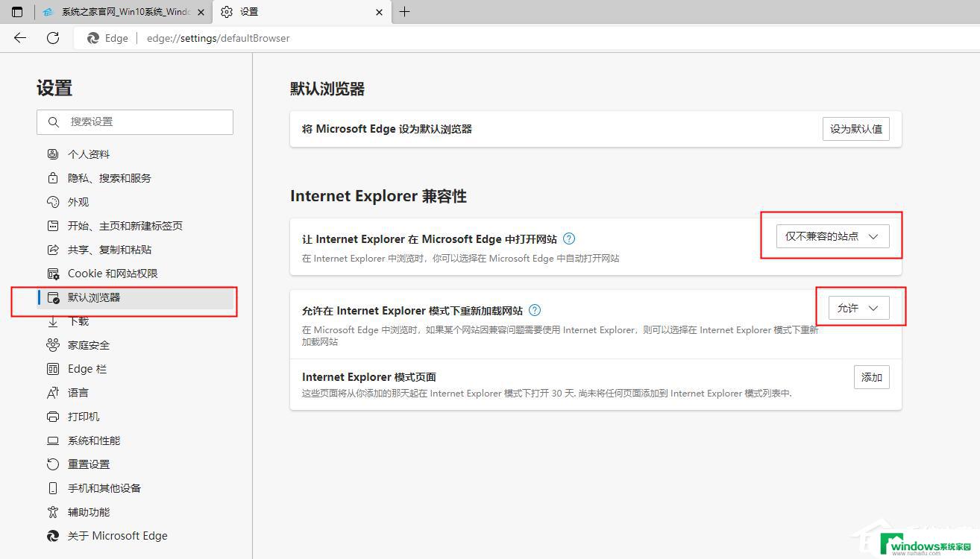Viewport: 980px width, 559px height.
Task: Close the 系统之家官网 tab
Action: [x=201, y=12]
